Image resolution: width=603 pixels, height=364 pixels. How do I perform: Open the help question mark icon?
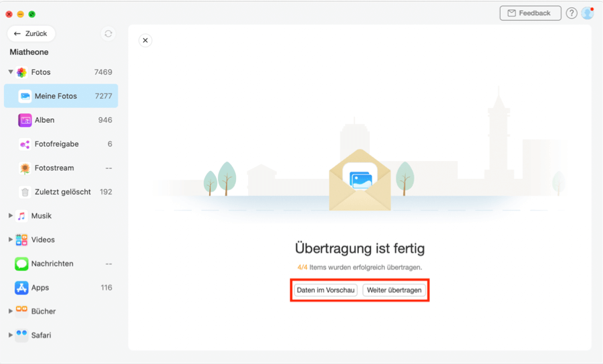coord(572,13)
